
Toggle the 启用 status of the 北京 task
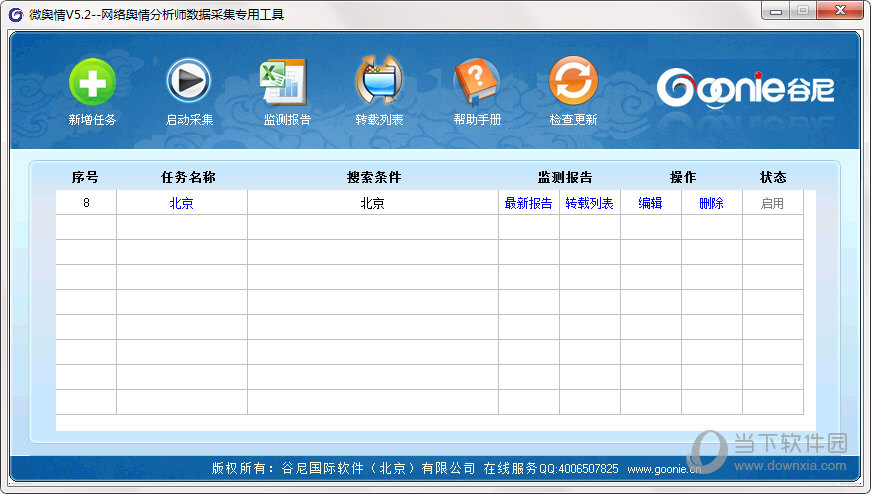point(772,203)
